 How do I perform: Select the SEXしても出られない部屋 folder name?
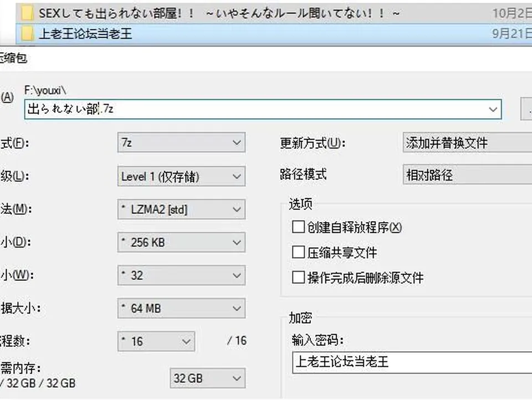click(x=219, y=13)
